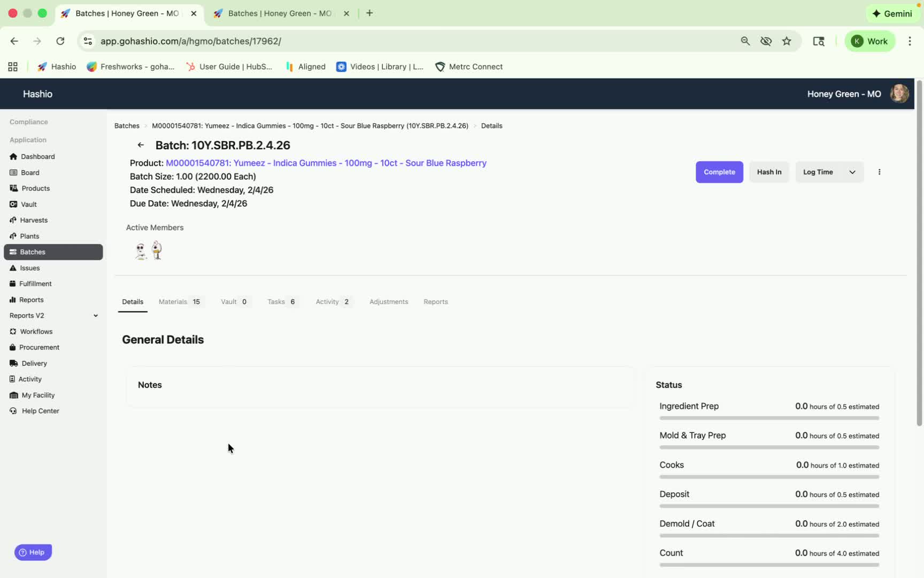This screenshot has height=578, width=924.
Task: Click the Honey Green - MO facility name
Action: pyautogui.click(x=844, y=94)
